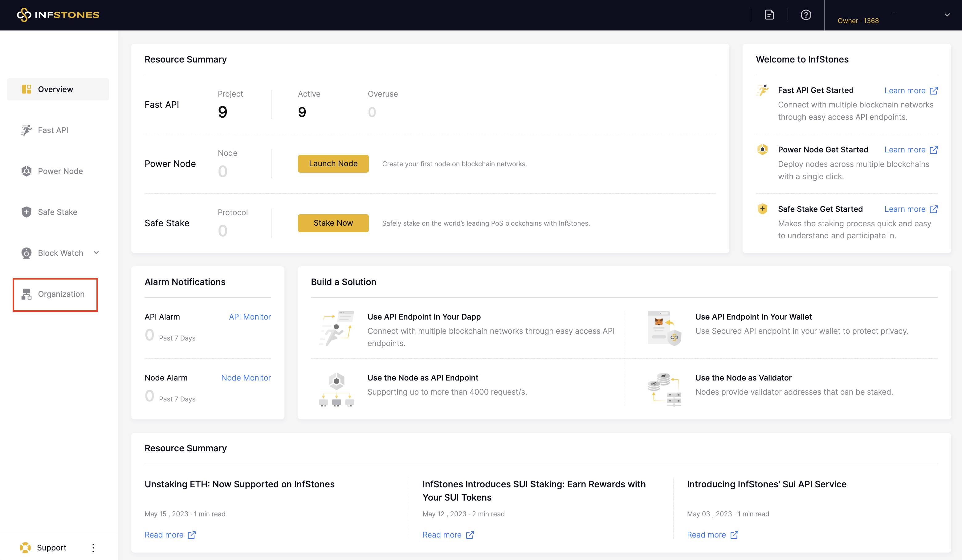
Task: Expand the Block Watch submenu chevron
Action: tap(96, 252)
